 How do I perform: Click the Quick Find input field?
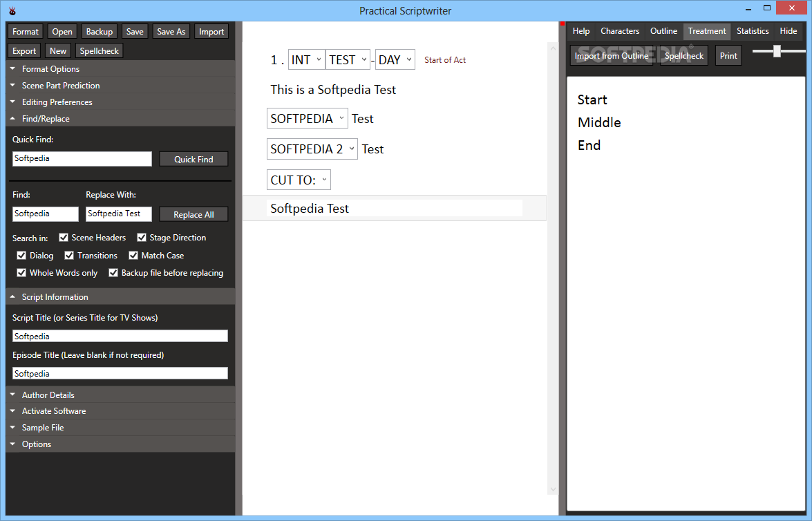[x=82, y=158]
